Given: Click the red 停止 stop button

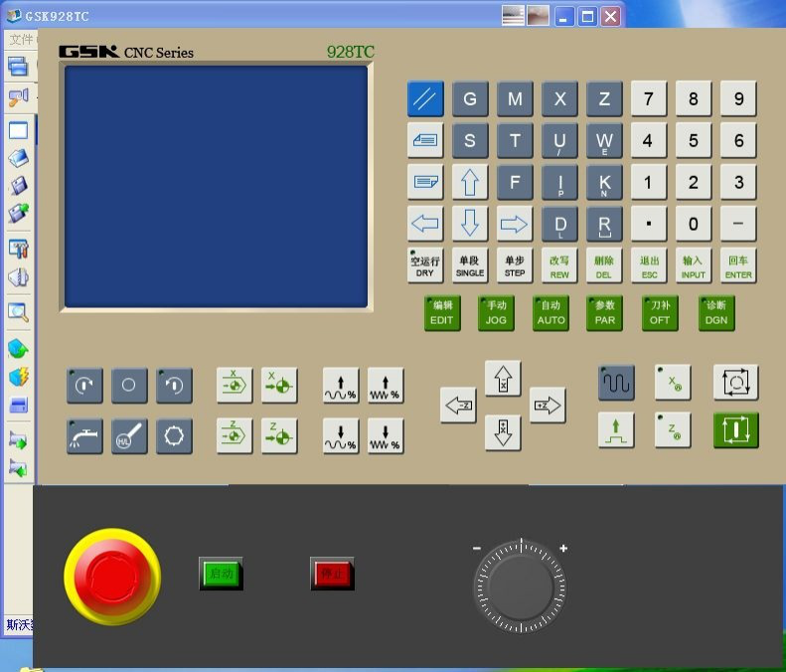Looking at the screenshot, I should coord(332,574).
